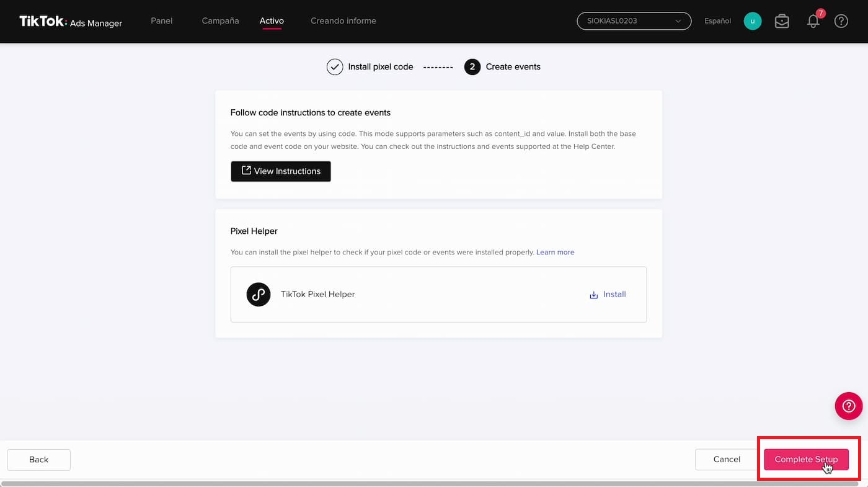Screen dimensions: 868x487
Task: Click the help question mark in header
Action: (841, 21)
